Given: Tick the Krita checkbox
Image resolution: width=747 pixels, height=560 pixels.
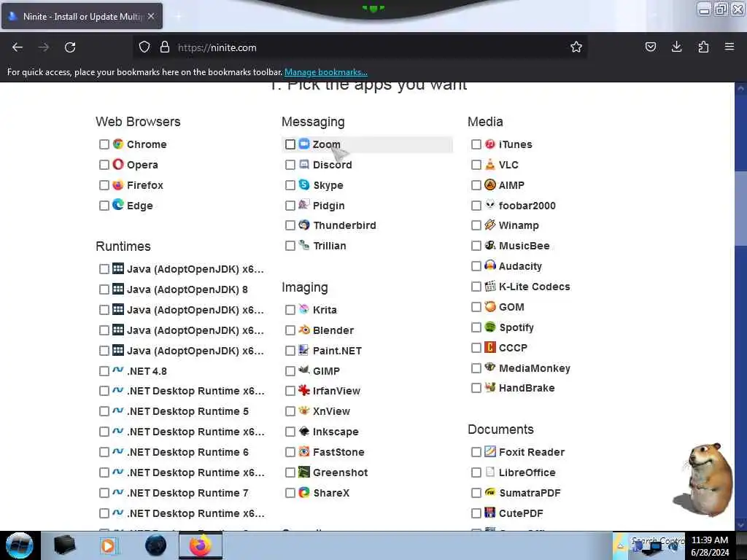Looking at the screenshot, I should pos(290,310).
